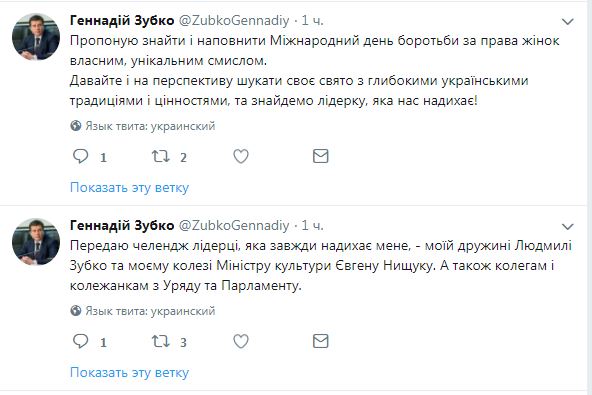The width and height of the screenshot is (592, 395).
Task: Reply to the second tweet about челендж
Action: (80, 341)
